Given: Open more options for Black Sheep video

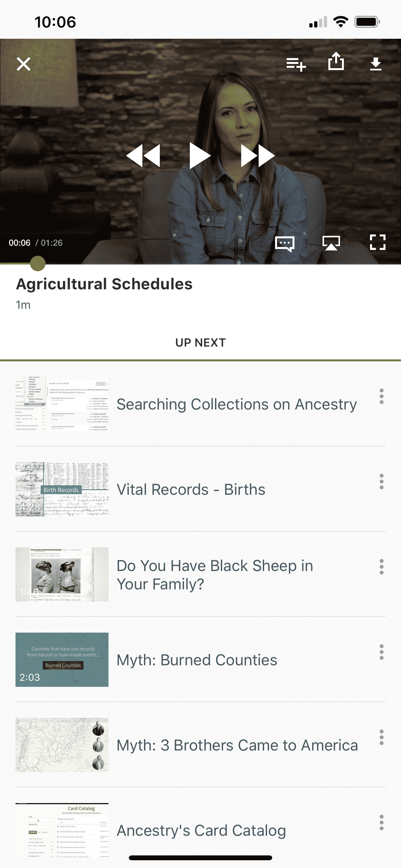Looking at the screenshot, I should pos(381,567).
